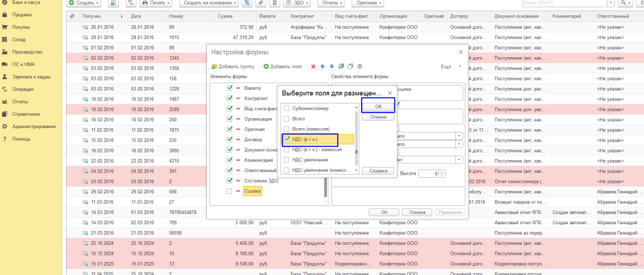Confirm field selection with OK button
644x275 pixels.
(x=377, y=106)
